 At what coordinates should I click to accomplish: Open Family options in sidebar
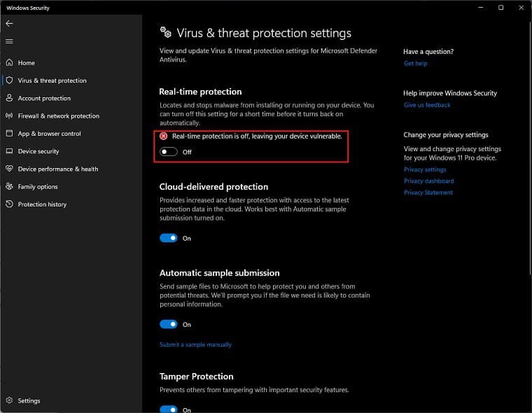coord(38,186)
